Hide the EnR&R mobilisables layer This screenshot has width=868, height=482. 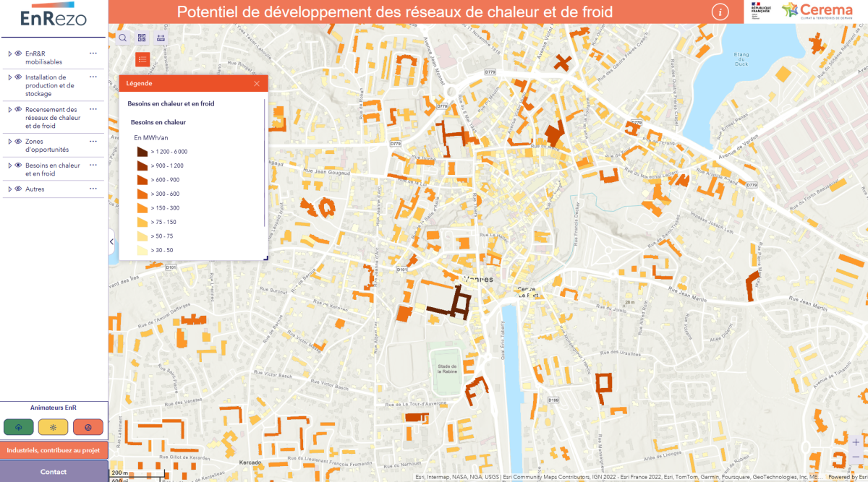pyautogui.click(x=18, y=53)
